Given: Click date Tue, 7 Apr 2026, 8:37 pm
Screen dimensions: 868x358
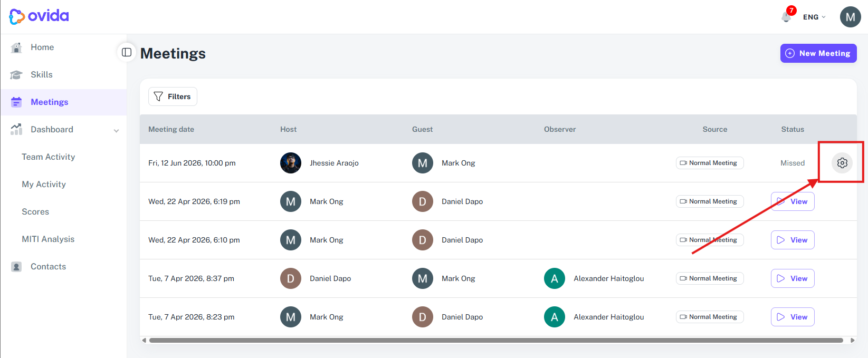Looking at the screenshot, I should pyautogui.click(x=191, y=278).
